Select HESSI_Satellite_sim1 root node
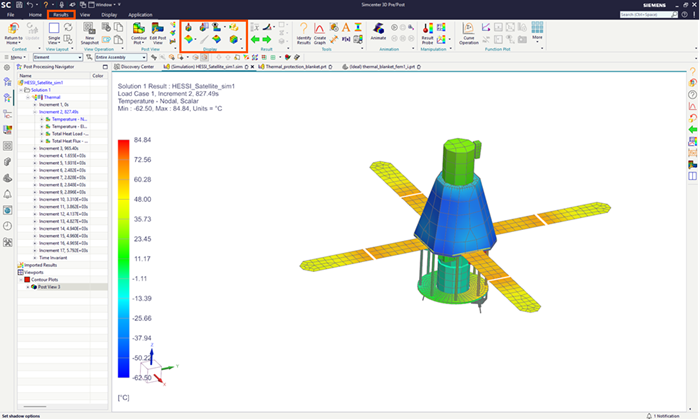The width and height of the screenshot is (700, 419). 43,83
